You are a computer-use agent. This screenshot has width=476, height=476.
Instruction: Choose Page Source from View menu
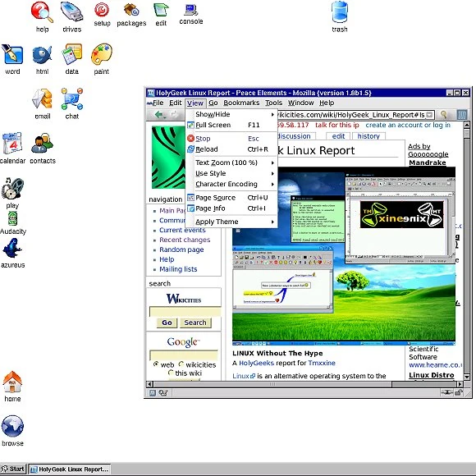pos(231,198)
